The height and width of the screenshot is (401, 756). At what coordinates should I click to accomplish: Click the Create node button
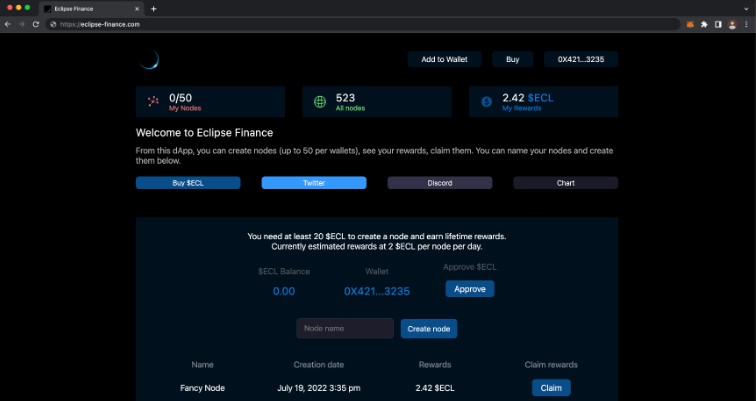429,328
